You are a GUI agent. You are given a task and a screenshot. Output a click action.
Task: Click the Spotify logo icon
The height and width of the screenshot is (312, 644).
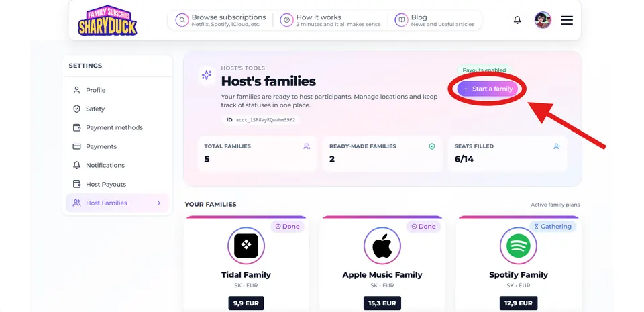(x=519, y=246)
